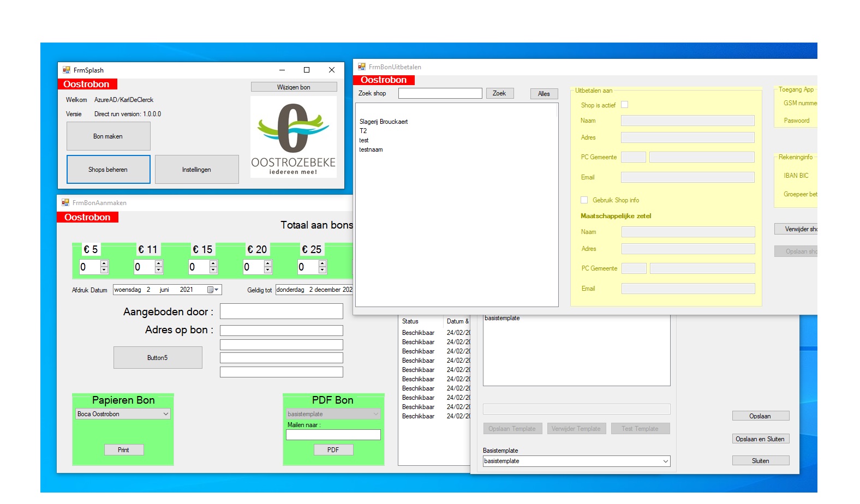Image resolution: width=860 pixels, height=504 pixels.
Task: Click the 'Zoek shop' text input field
Action: tap(440, 93)
